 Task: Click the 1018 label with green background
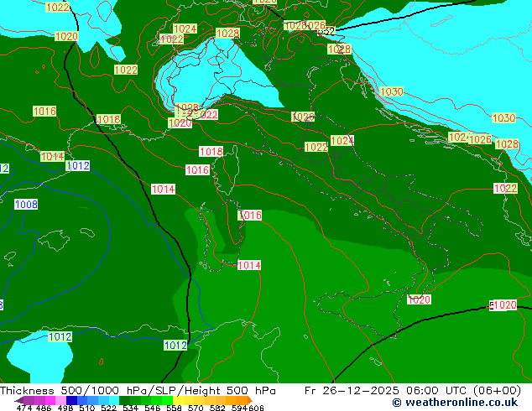coord(108,119)
